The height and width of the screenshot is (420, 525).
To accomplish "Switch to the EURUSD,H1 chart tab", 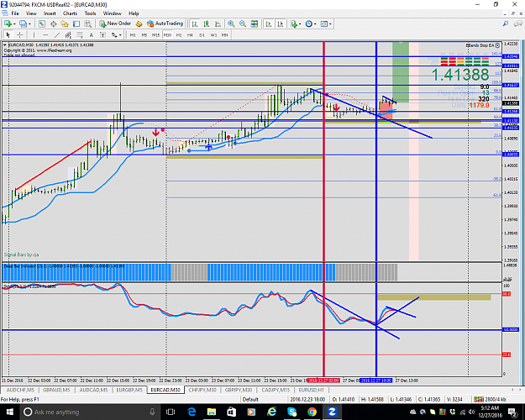I will click(311, 390).
